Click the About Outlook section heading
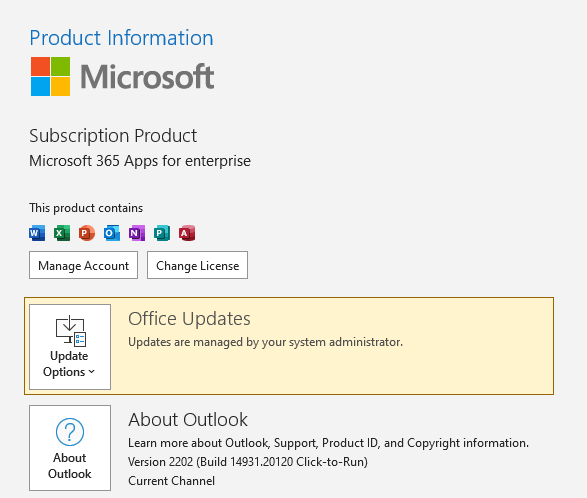The image size is (587, 498). [188, 419]
